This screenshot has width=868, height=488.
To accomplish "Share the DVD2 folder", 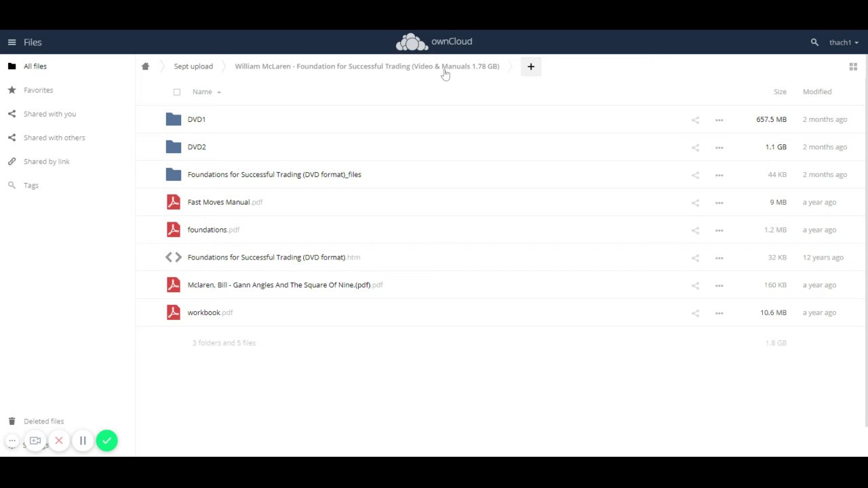I will (x=695, y=148).
